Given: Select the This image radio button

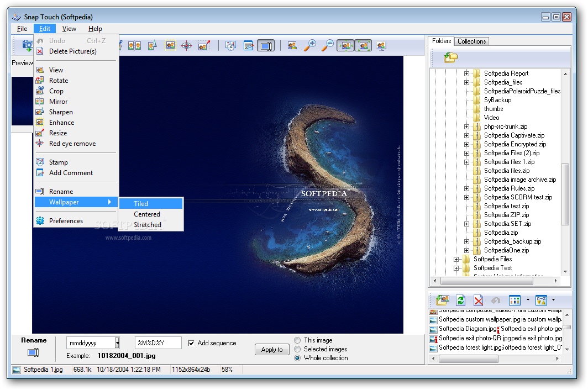Looking at the screenshot, I should click(x=297, y=340).
